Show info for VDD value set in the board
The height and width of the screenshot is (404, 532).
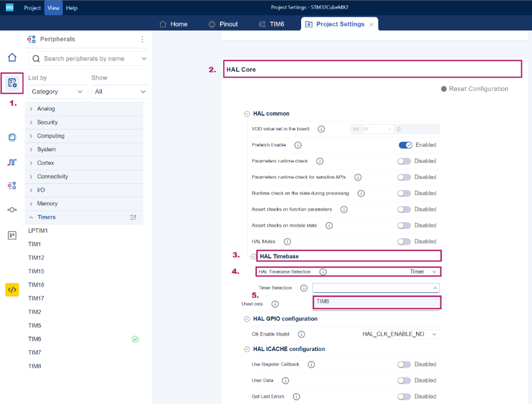[x=321, y=129]
